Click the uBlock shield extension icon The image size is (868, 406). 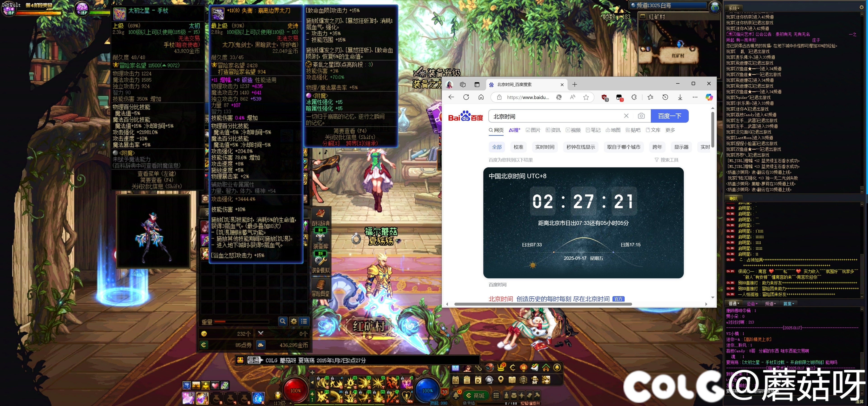click(605, 97)
